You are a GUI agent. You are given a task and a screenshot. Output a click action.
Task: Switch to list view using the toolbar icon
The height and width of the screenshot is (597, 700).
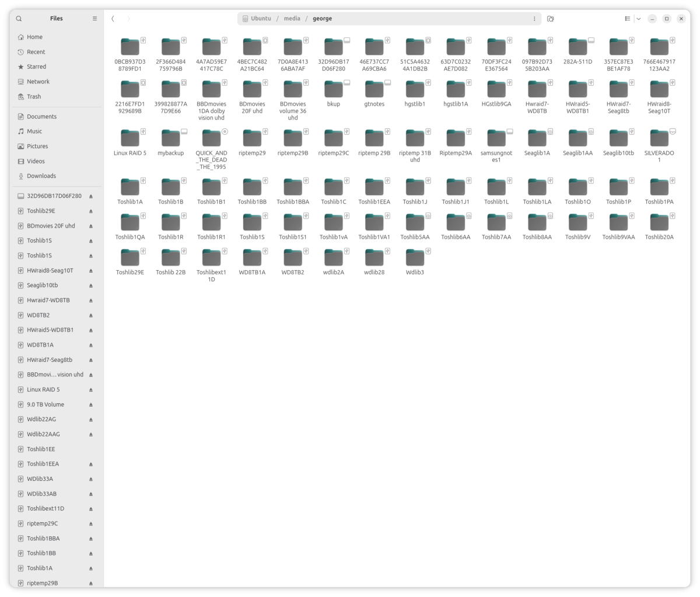click(628, 18)
